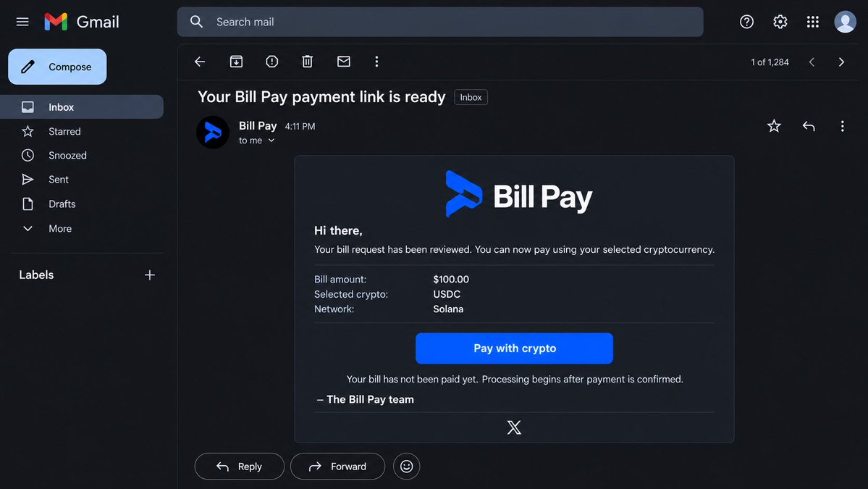This screenshot has height=489, width=868.
Task: Click the Bill Pay logo in email body
Action: (518, 194)
